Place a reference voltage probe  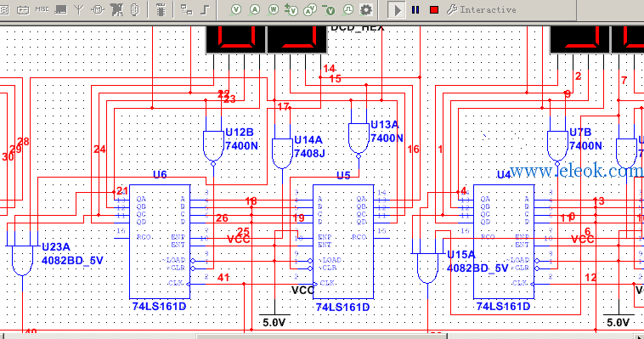329,10
